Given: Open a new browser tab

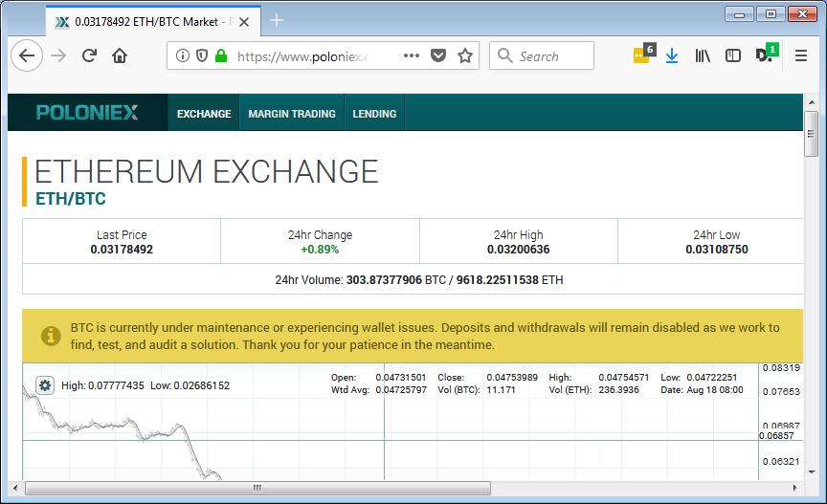Looking at the screenshot, I should (277, 20).
